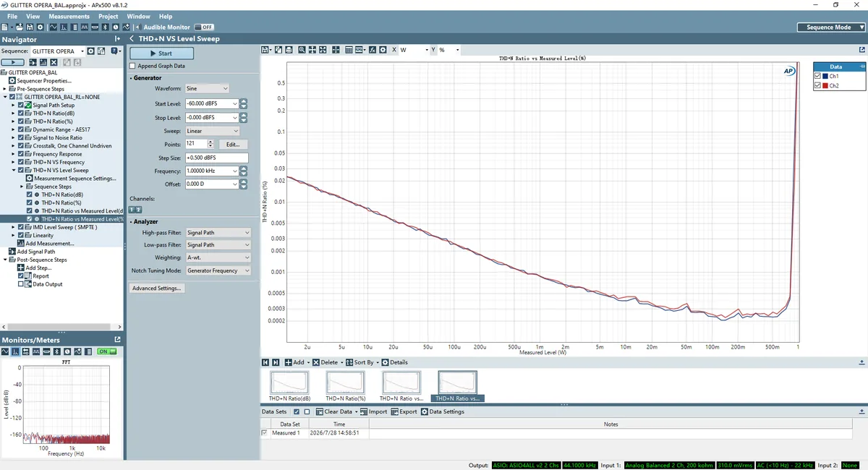Open the Help menu
This screenshot has height=470, width=868.
pyautogui.click(x=166, y=16)
